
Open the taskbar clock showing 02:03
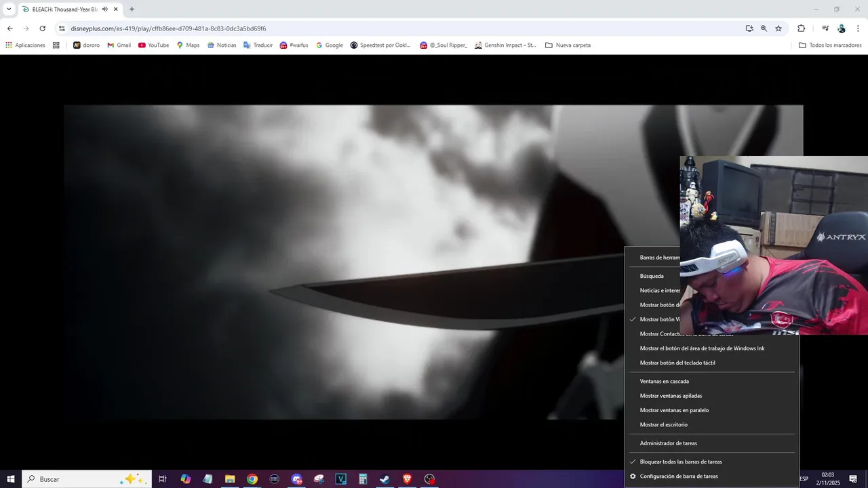point(827,479)
